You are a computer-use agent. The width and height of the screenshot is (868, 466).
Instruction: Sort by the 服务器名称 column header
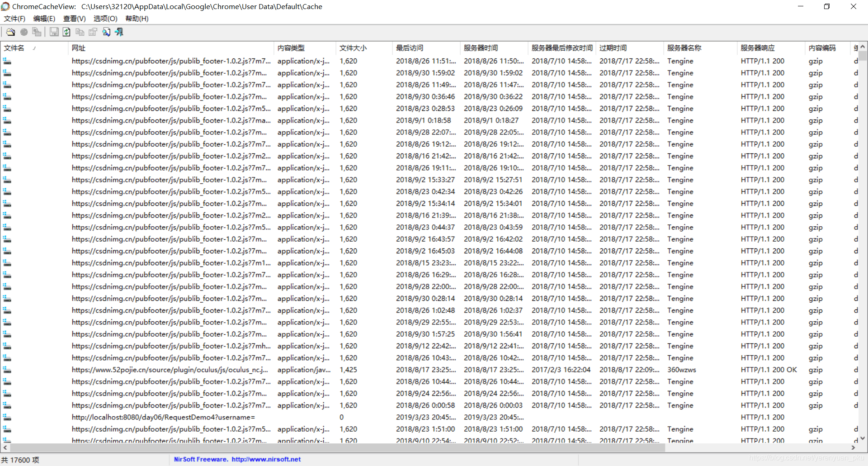click(x=700, y=48)
